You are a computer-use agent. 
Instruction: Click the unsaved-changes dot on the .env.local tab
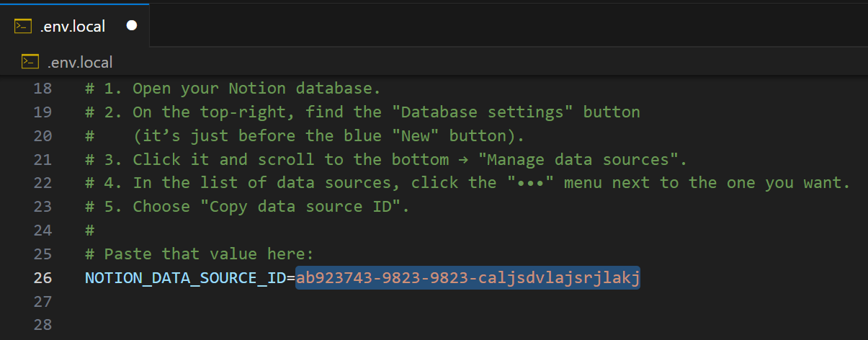(132, 26)
